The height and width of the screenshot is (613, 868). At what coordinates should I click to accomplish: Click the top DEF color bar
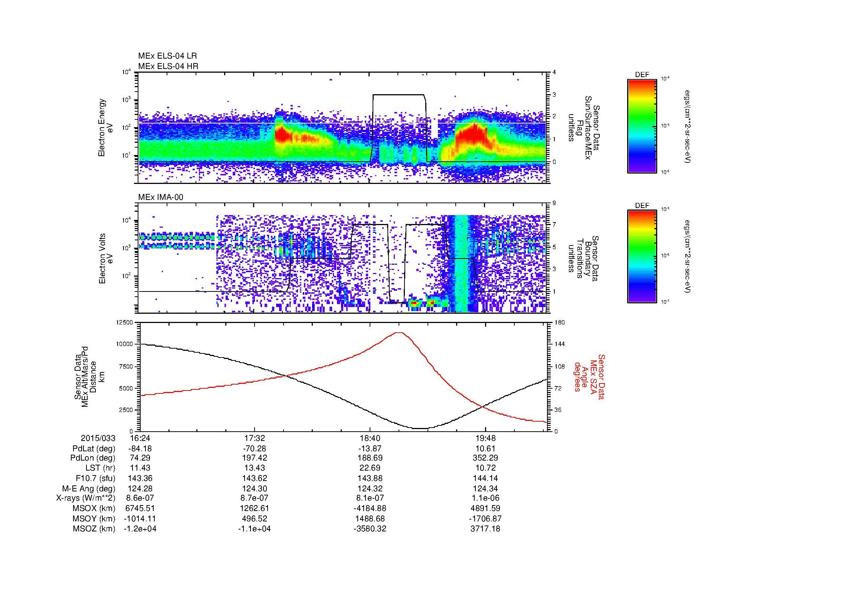tap(642, 126)
